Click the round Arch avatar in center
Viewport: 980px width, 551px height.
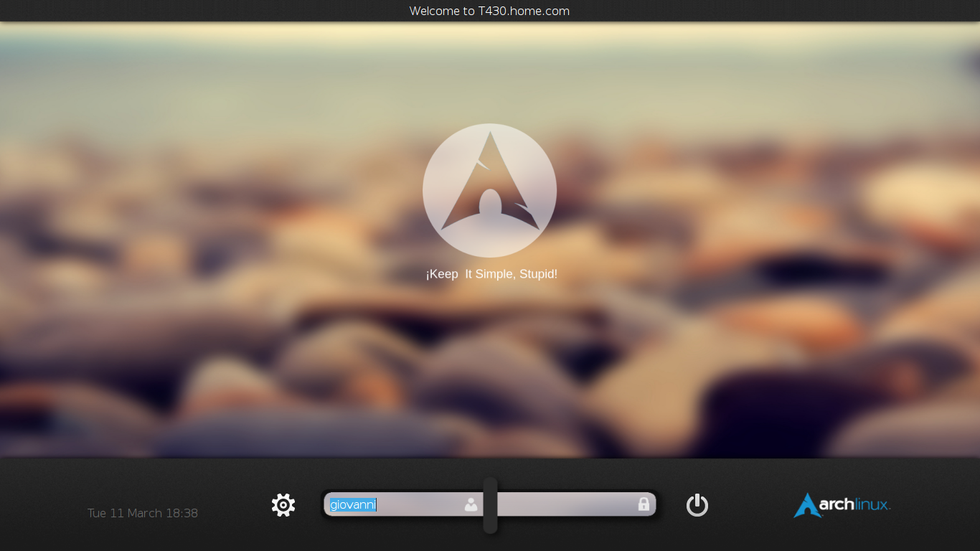pos(490,190)
